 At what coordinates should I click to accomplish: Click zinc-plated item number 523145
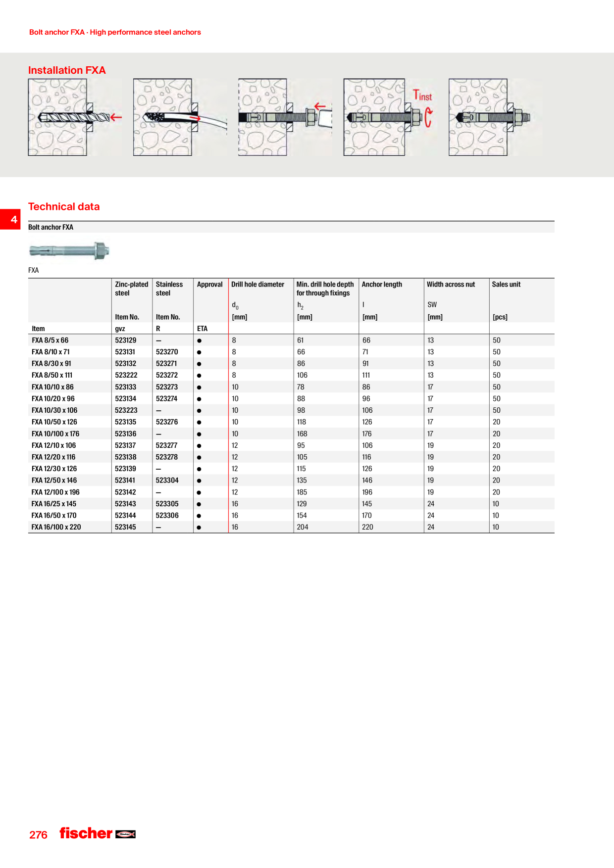pos(126,527)
